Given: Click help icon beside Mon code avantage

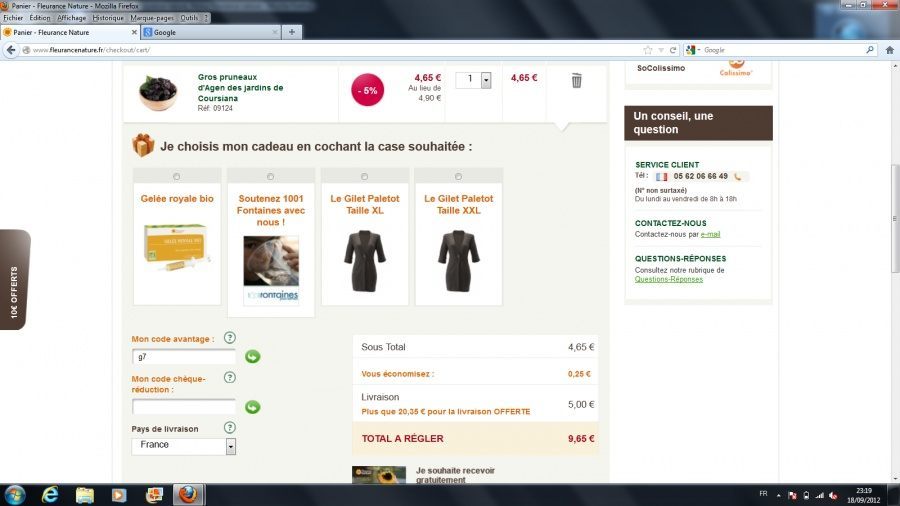Looking at the screenshot, I should coord(230,338).
